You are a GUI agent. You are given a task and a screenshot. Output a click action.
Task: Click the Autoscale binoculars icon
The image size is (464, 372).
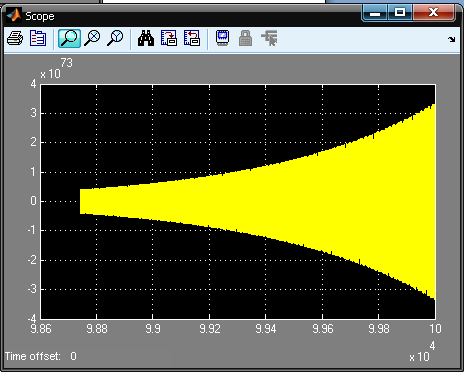pos(146,38)
